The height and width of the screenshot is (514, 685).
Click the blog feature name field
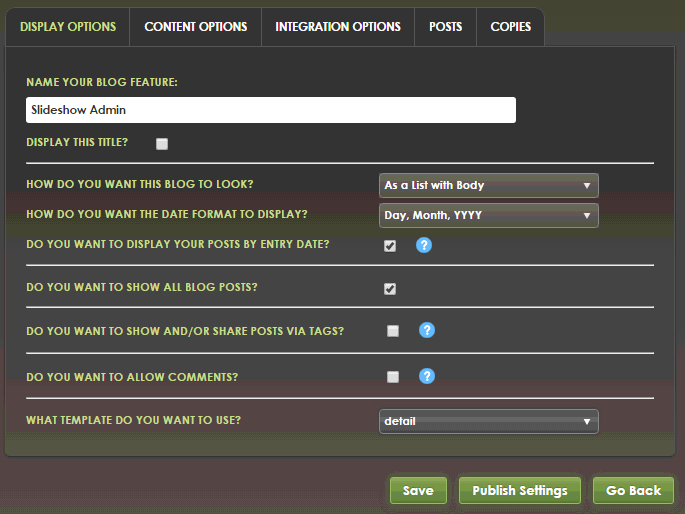[270, 110]
